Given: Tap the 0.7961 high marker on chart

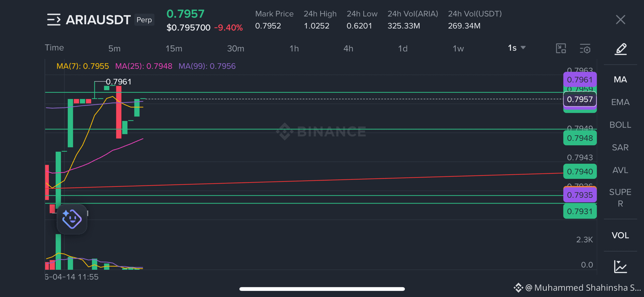Looking at the screenshot, I should [118, 82].
